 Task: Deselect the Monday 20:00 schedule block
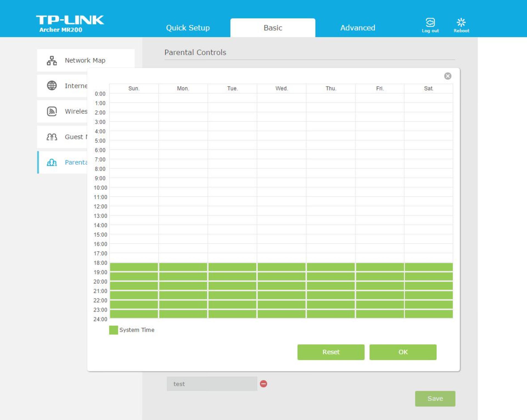pyautogui.click(x=183, y=285)
